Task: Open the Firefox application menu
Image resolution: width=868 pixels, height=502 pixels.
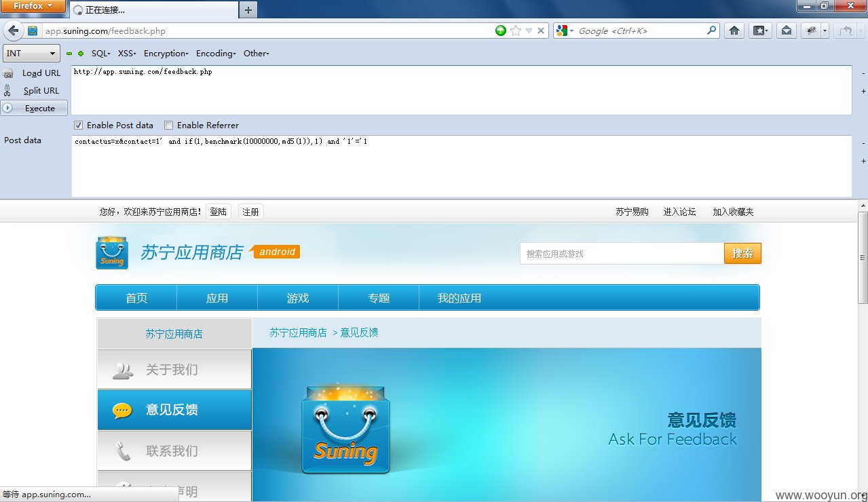Action: pos(33,6)
